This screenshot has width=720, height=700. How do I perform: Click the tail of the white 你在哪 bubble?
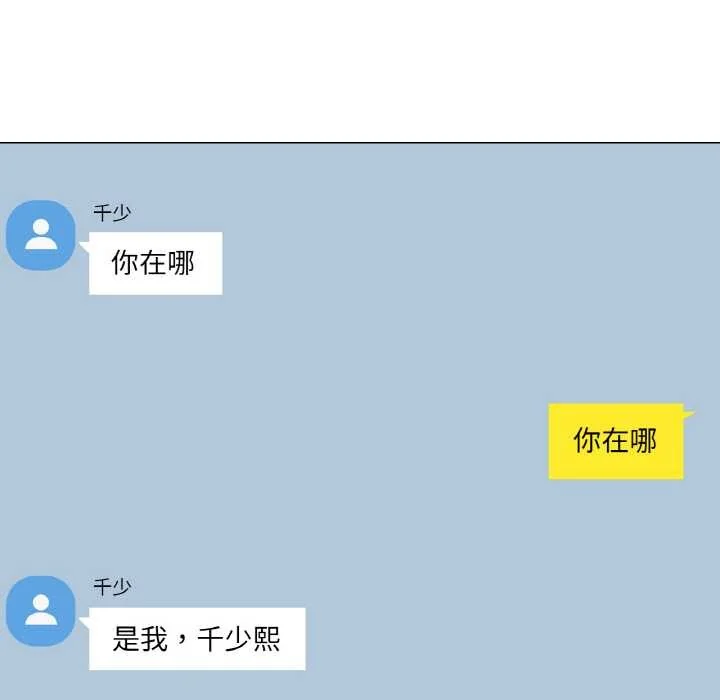coord(84,247)
